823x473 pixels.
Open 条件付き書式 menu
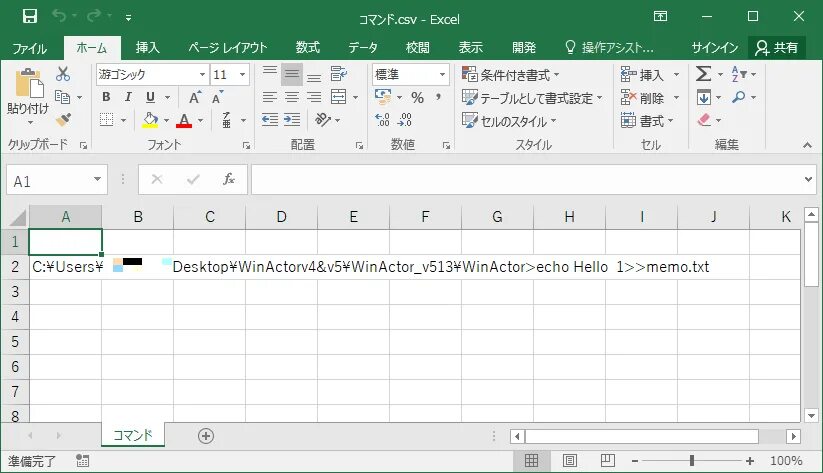(x=511, y=75)
